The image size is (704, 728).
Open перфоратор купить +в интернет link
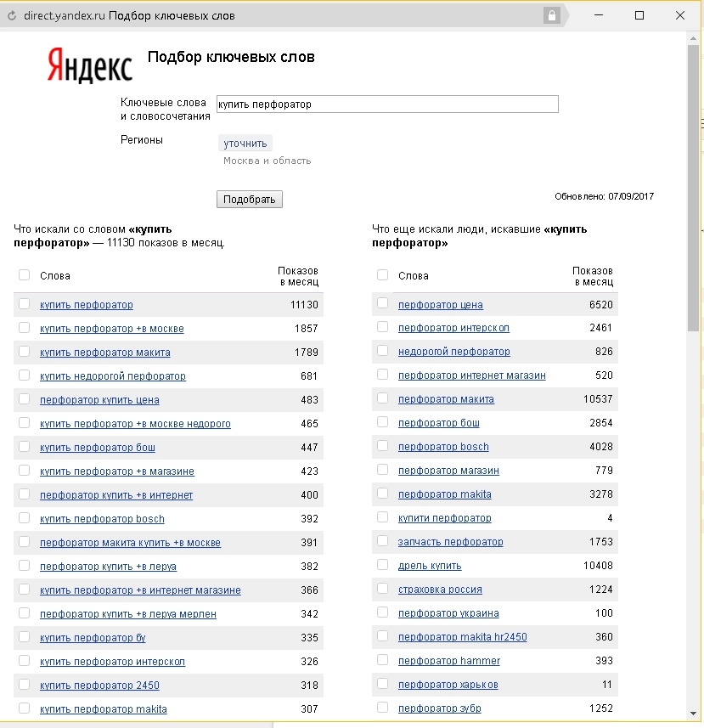click(x=116, y=495)
